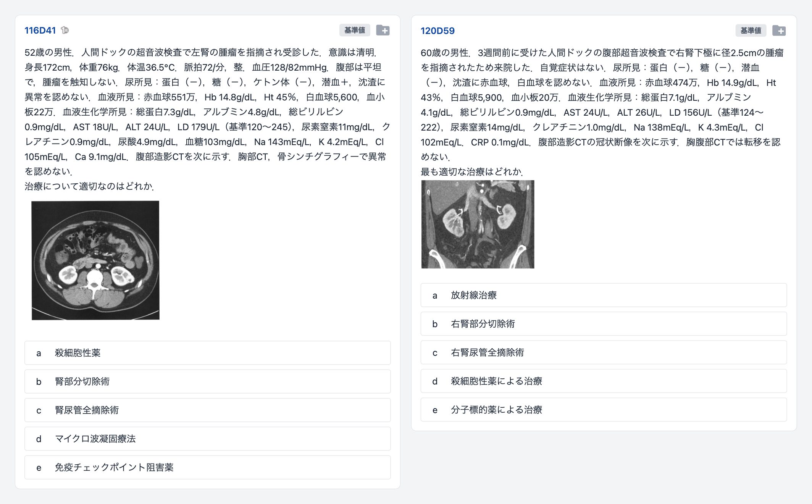Enlarge the coronal CT image of the kidneys
This screenshot has width=812, height=504.
(x=478, y=224)
